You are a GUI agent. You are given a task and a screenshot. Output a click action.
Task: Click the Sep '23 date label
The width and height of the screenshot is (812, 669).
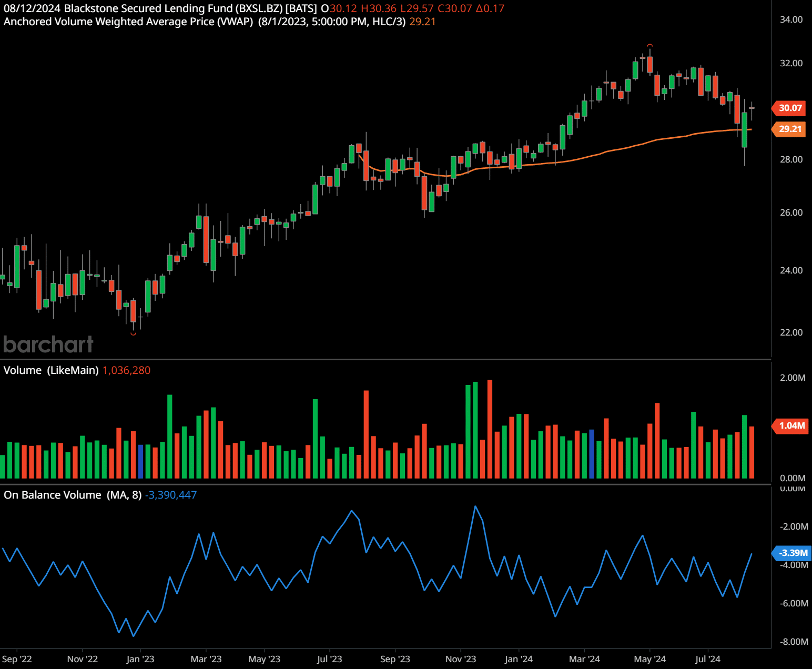(x=395, y=659)
